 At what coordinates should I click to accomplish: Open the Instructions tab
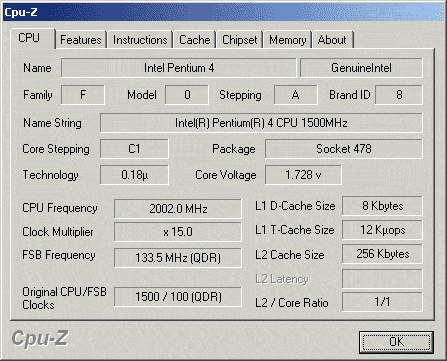pyautogui.click(x=140, y=40)
